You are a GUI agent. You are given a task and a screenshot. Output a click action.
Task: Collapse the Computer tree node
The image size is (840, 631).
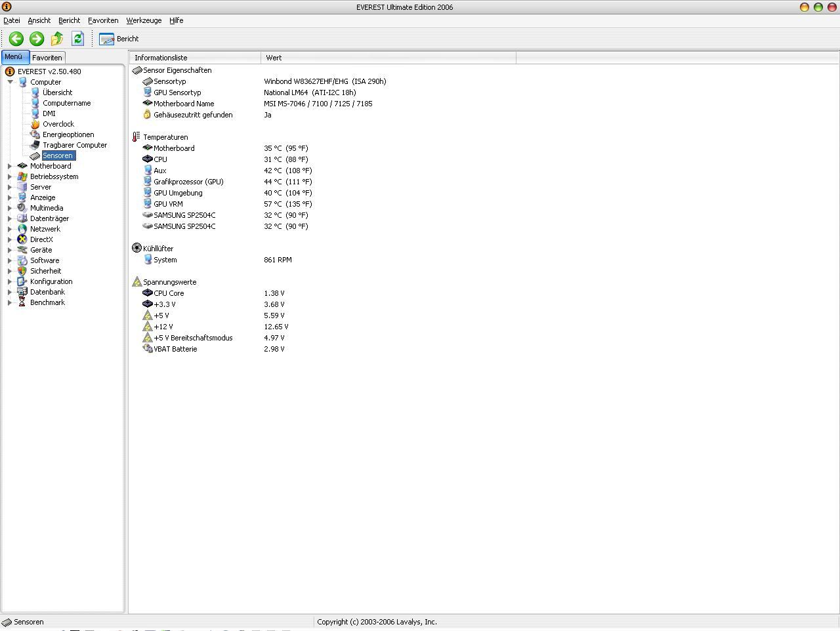coord(10,82)
